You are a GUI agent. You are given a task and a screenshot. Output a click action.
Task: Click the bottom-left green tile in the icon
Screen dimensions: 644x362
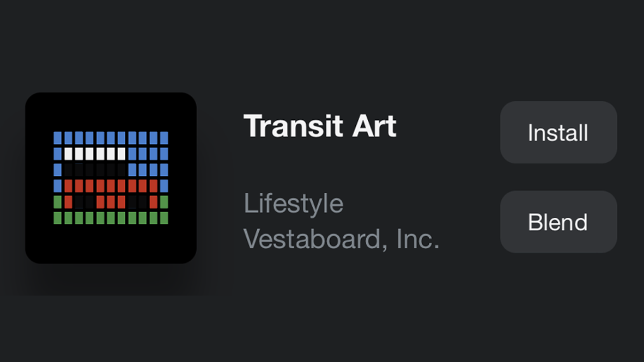58,218
